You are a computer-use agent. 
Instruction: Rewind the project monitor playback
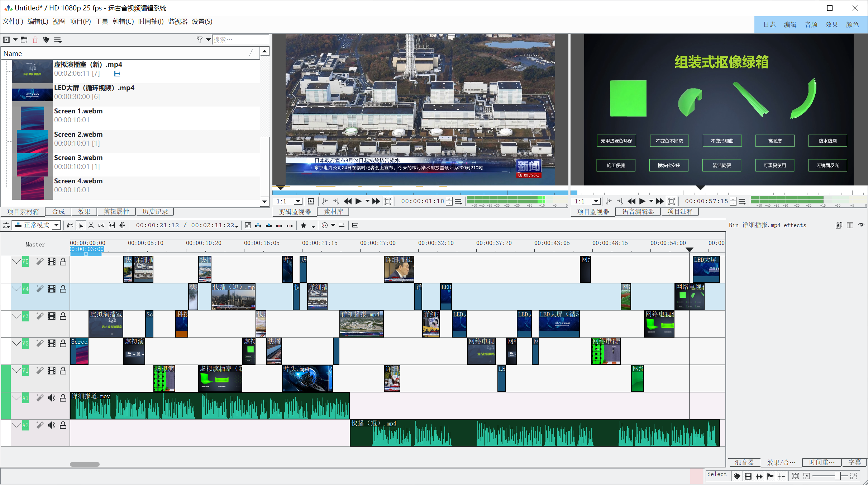tap(632, 201)
